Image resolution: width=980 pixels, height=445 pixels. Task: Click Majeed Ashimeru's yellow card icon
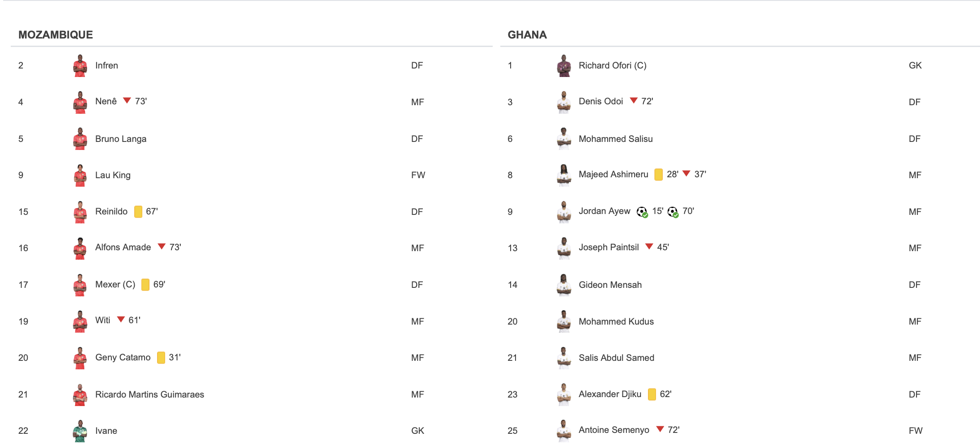point(658,175)
